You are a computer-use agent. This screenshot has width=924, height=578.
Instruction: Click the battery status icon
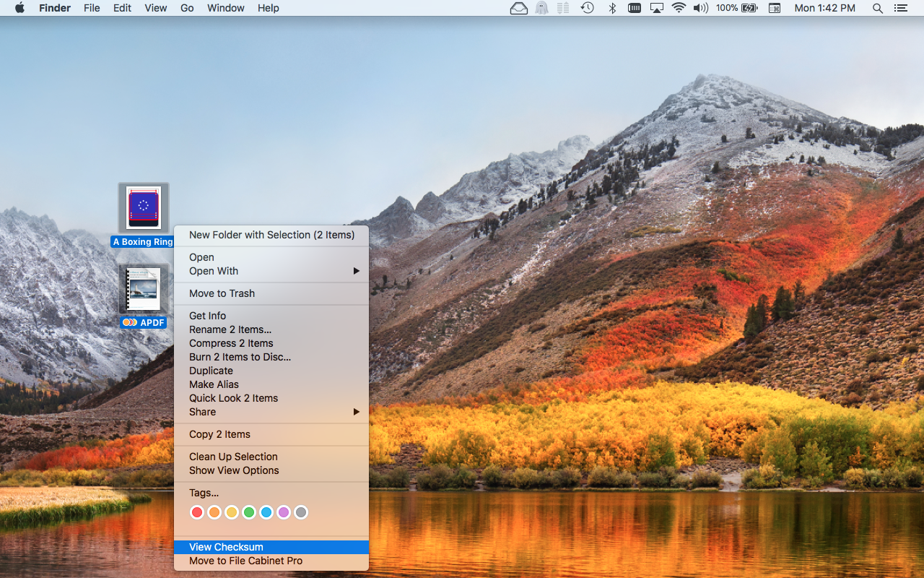tap(749, 8)
